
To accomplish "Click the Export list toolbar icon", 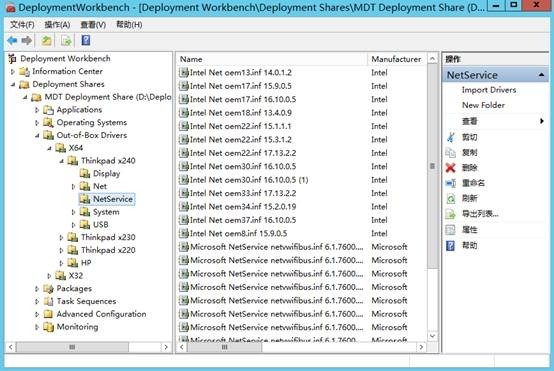I will 66,41.
